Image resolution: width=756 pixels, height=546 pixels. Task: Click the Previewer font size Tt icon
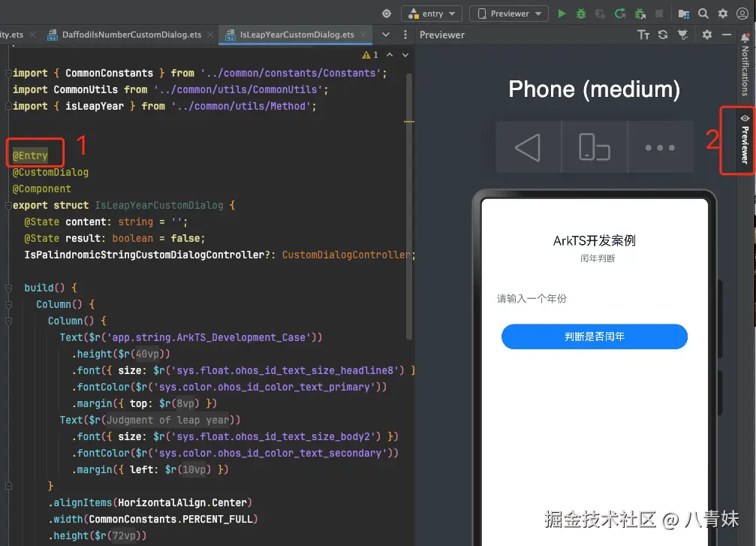tap(643, 35)
